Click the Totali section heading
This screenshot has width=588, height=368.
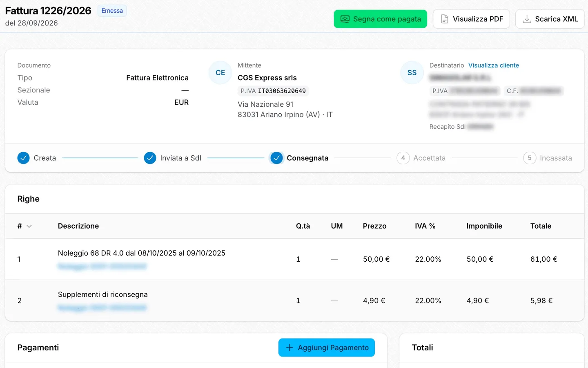coord(422,348)
